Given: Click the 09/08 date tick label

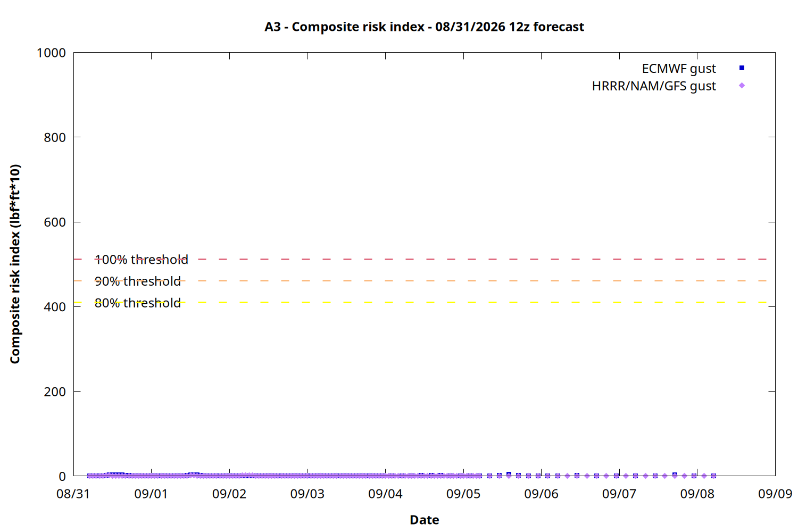Looking at the screenshot, I should pos(697,494).
